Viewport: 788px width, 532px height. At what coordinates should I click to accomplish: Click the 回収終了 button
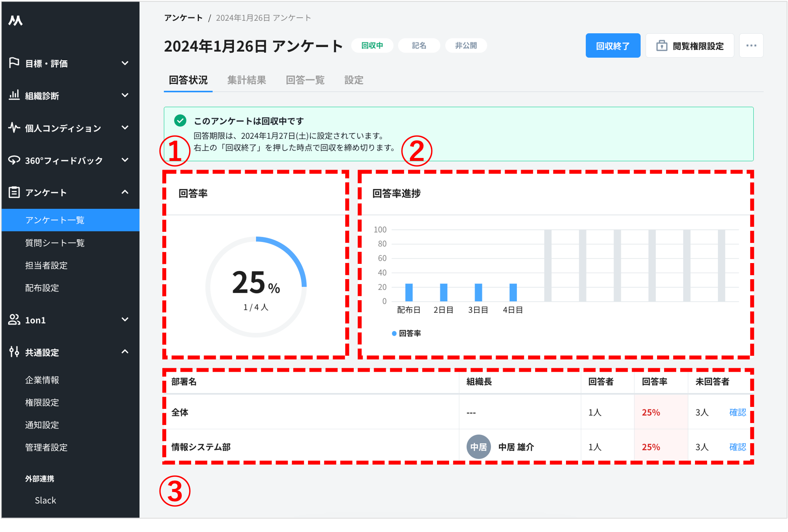click(613, 45)
